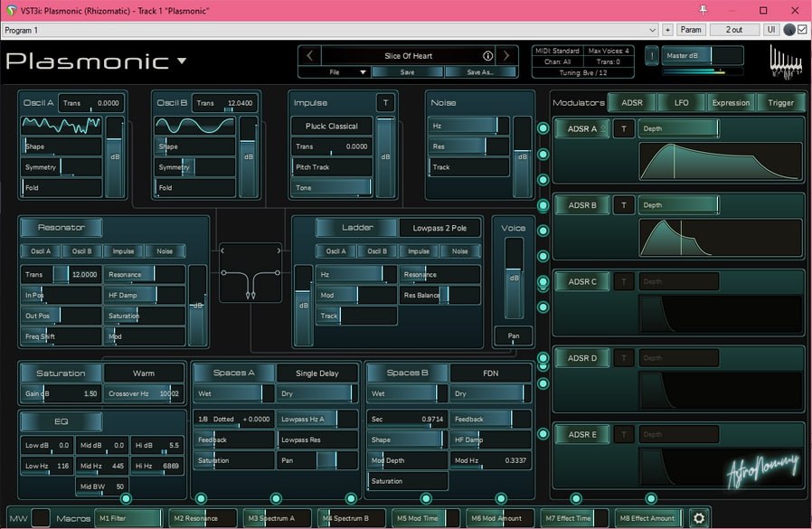Screen dimensions: 812x529
Task: Enable Impulse input to Ladder filter
Action: coord(419,250)
